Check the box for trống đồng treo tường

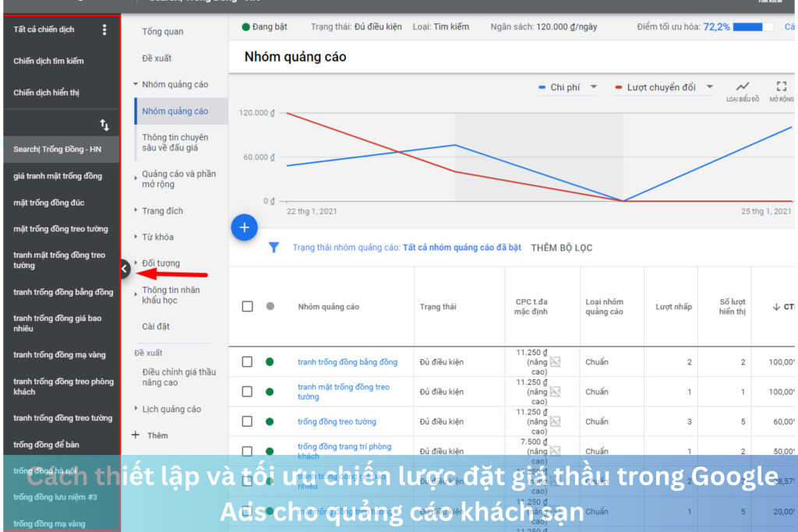tap(247, 421)
